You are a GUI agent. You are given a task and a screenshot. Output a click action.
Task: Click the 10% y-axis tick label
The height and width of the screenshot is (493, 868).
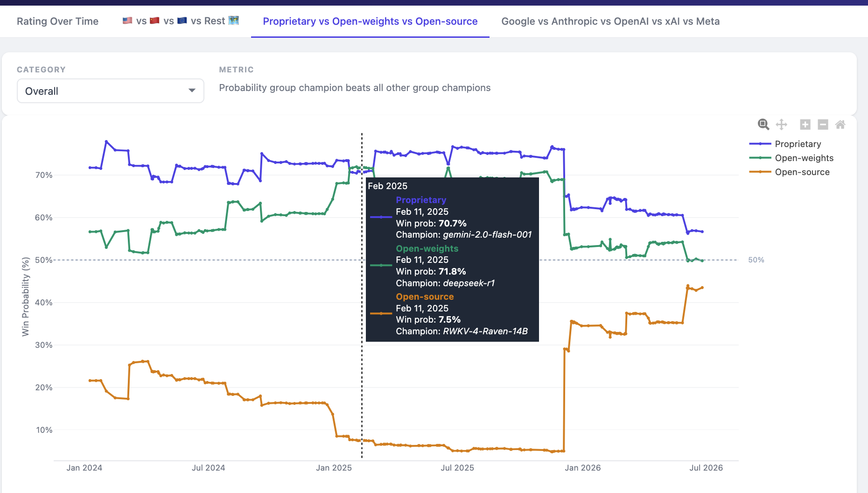[44, 430]
